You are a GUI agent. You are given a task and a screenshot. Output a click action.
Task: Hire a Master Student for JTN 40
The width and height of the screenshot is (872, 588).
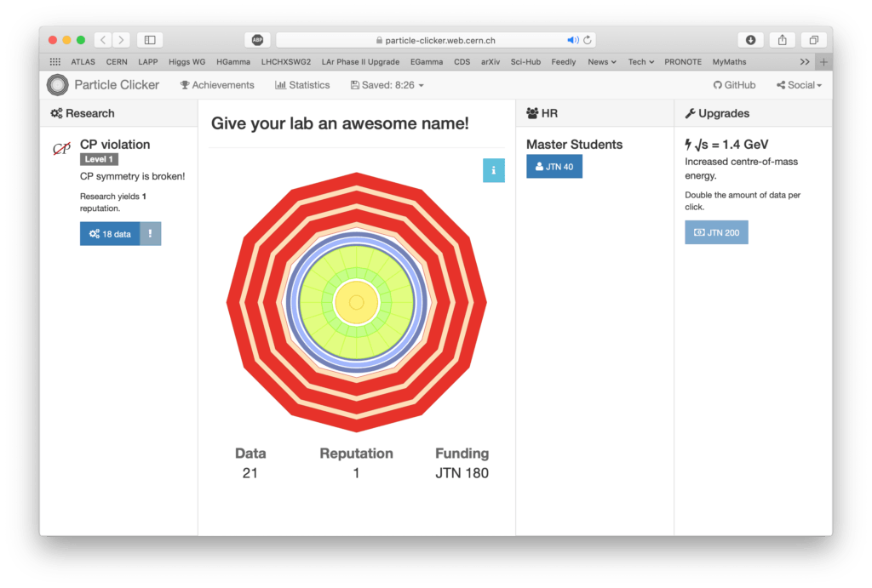[x=554, y=167]
